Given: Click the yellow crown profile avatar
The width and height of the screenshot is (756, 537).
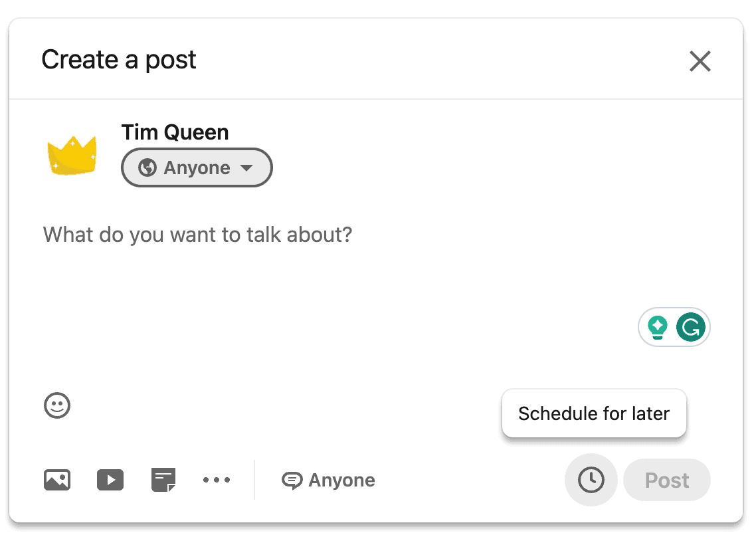Looking at the screenshot, I should pos(72,155).
